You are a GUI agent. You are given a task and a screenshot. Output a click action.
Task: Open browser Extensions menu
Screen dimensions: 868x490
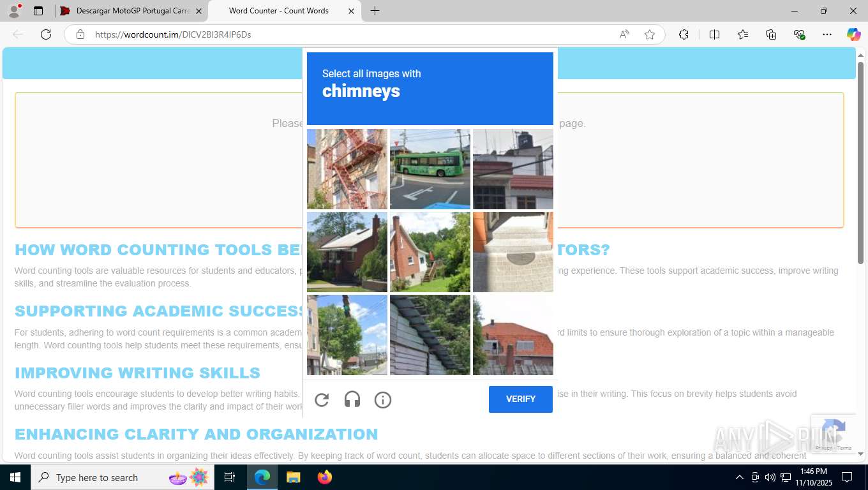click(x=684, y=34)
